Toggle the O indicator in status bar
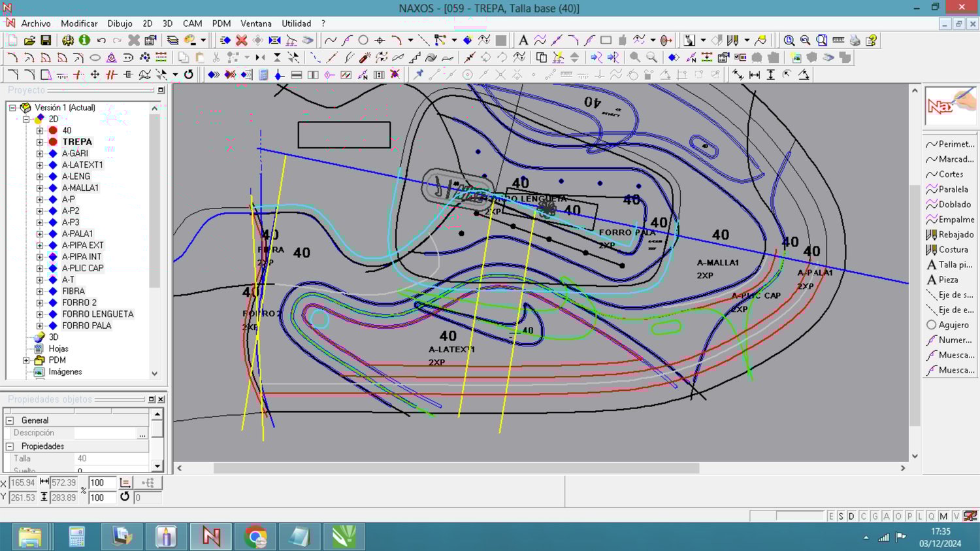The width and height of the screenshot is (980, 551). [x=898, y=516]
